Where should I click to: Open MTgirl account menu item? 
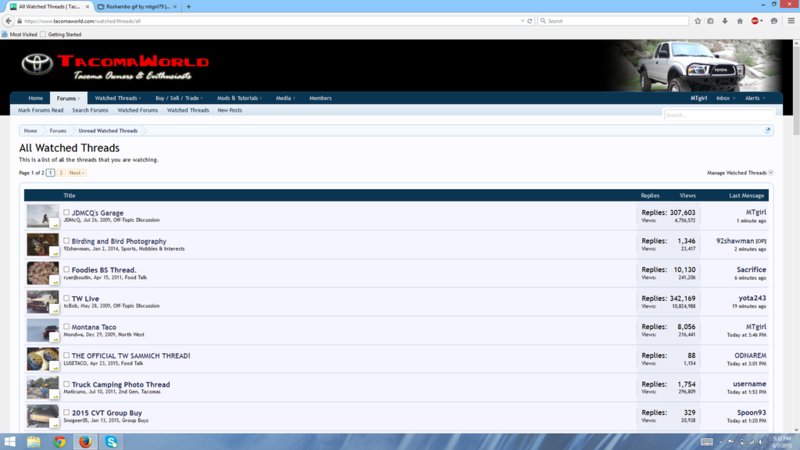pos(698,98)
